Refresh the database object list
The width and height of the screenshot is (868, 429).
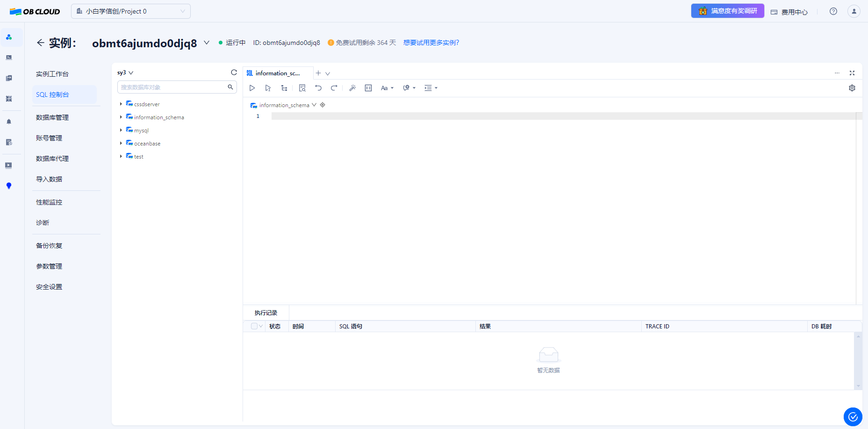coord(234,73)
